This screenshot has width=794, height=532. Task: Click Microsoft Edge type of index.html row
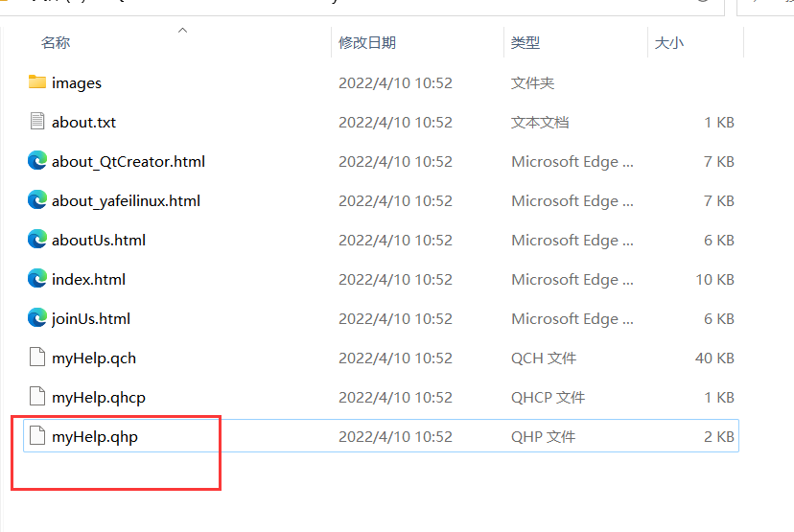coord(572,279)
